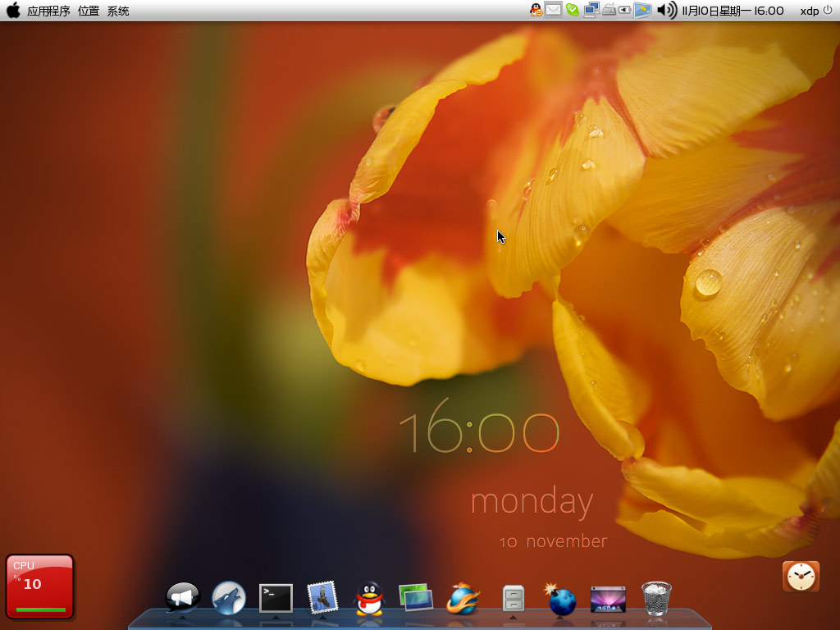Click the 16:00 desktop clock text
The image size is (840, 630).
(x=479, y=427)
